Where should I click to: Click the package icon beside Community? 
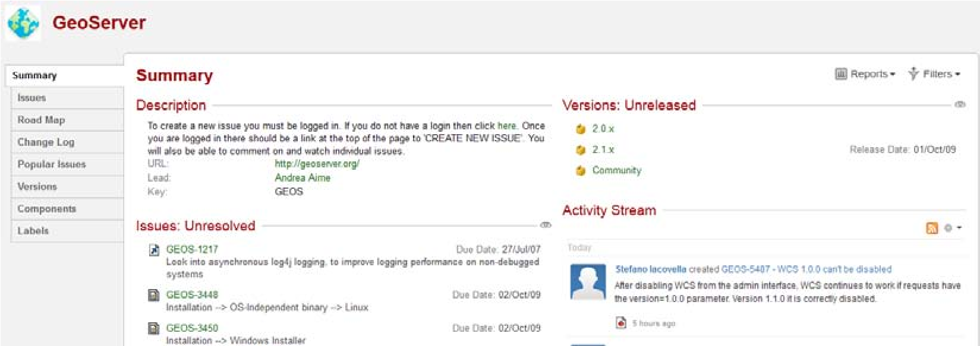581,171
